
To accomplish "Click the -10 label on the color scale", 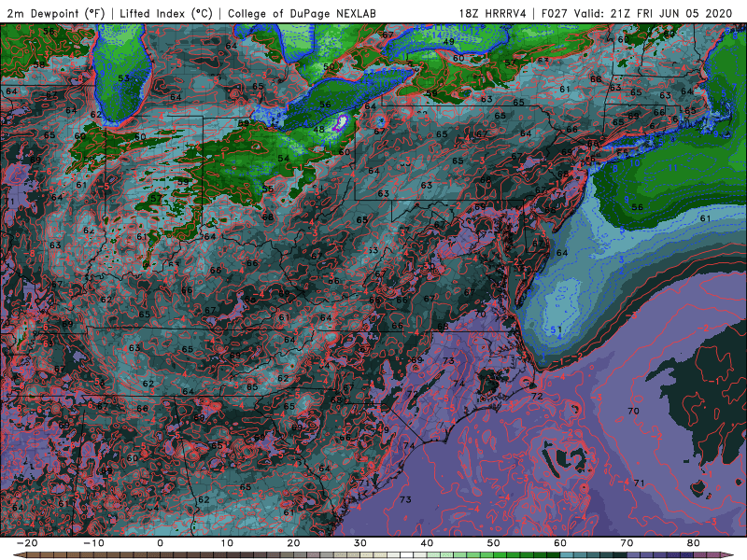I will point(93,543).
